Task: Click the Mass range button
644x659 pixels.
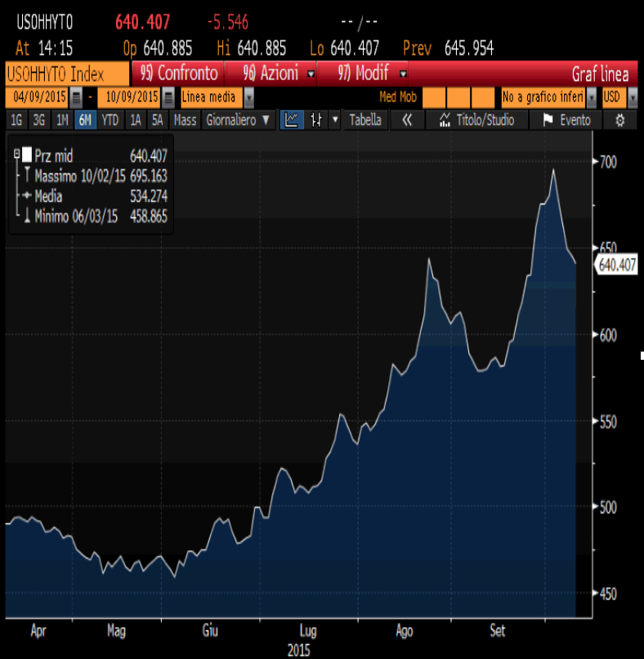Action: [x=186, y=120]
